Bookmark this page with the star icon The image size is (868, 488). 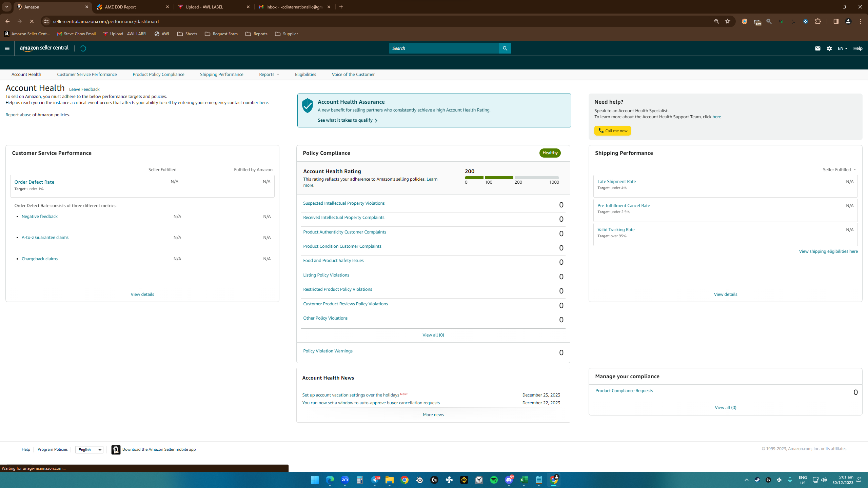point(728,21)
